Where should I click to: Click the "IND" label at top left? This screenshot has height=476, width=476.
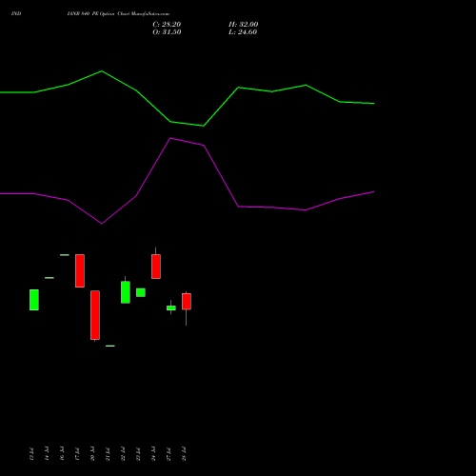[16, 13]
